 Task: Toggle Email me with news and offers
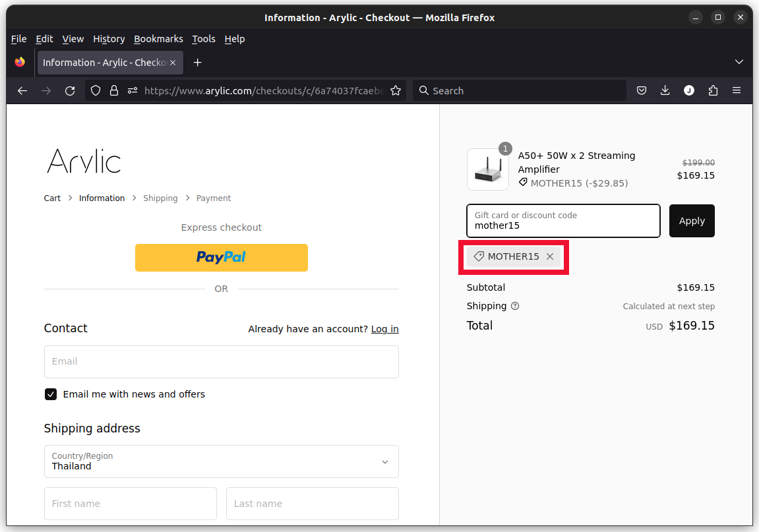coord(51,394)
